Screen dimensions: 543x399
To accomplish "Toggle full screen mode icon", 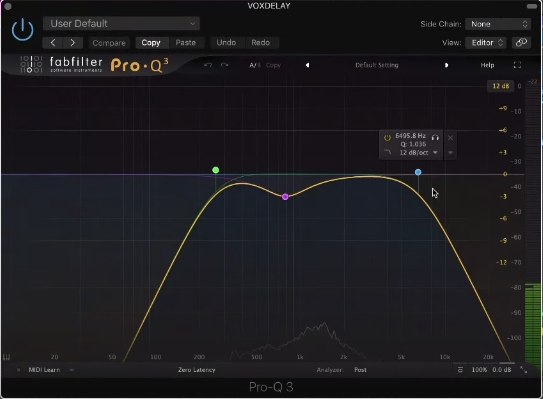I will [517, 65].
